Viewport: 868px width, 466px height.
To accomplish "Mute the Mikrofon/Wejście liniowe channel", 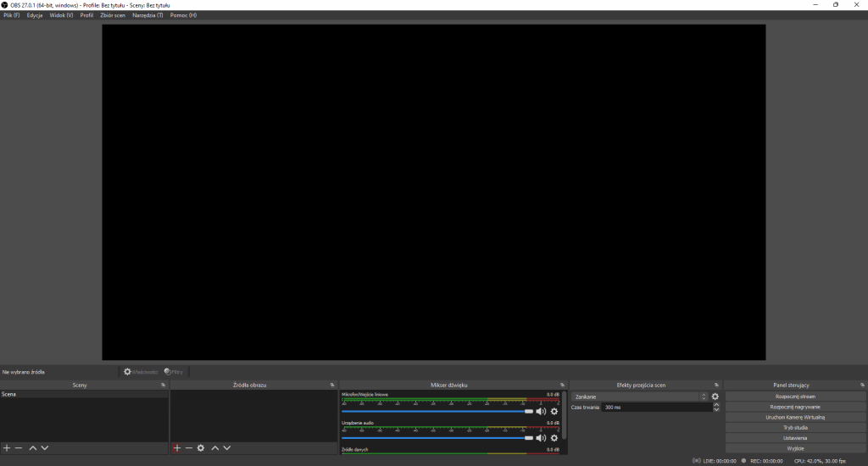I will click(x=541, y=411).
